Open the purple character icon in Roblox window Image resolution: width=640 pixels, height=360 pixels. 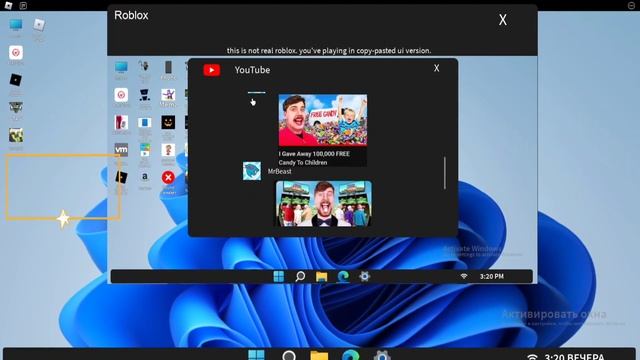168,95
